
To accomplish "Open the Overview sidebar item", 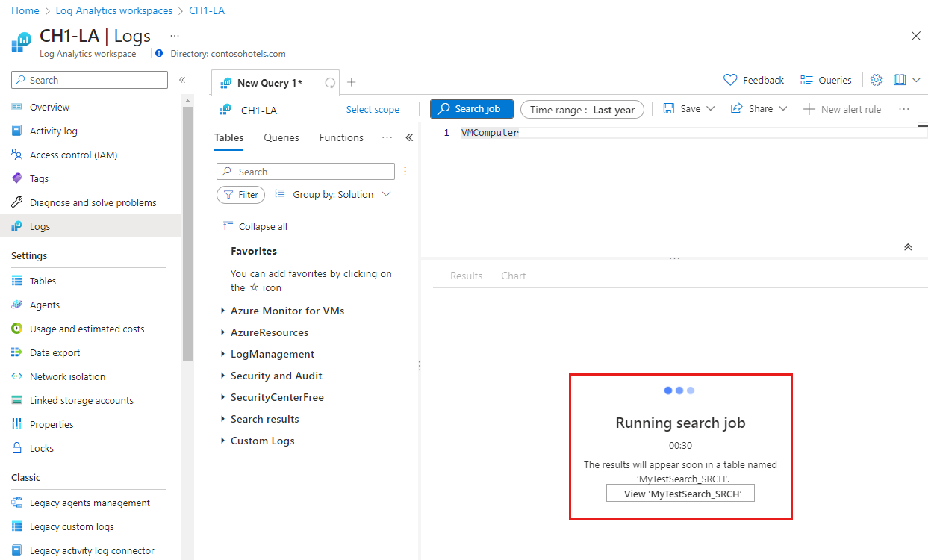I will click(49, 107).
